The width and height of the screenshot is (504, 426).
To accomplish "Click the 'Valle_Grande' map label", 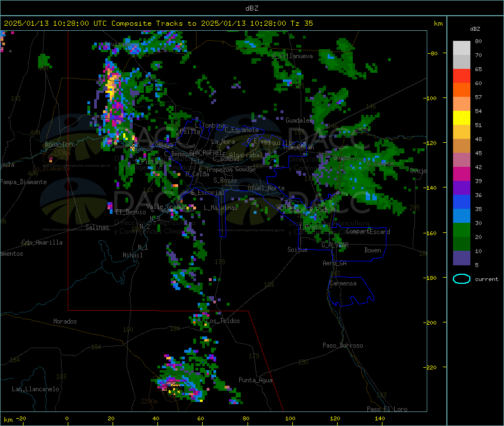I will tap(166, 206).
